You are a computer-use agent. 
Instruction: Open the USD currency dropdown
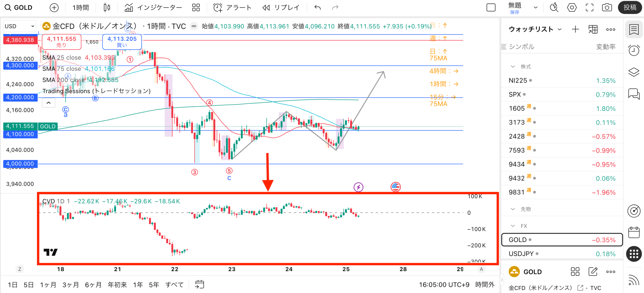point(19,26)
